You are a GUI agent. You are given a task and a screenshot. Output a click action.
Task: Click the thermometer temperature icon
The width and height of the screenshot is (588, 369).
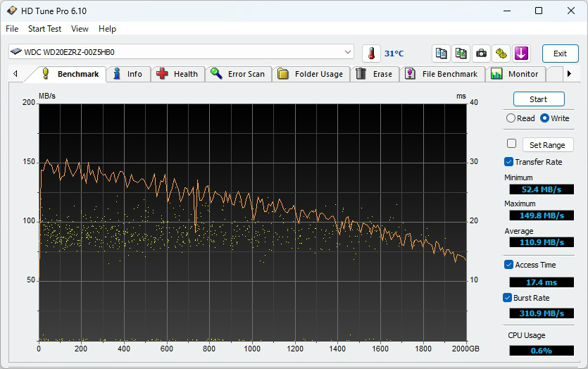tap(371, 54)
